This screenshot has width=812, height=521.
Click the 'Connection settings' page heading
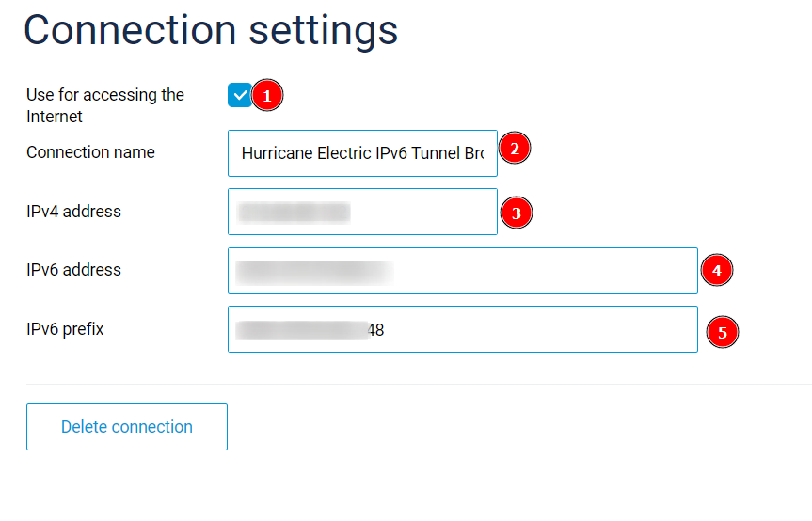(211, 30)
